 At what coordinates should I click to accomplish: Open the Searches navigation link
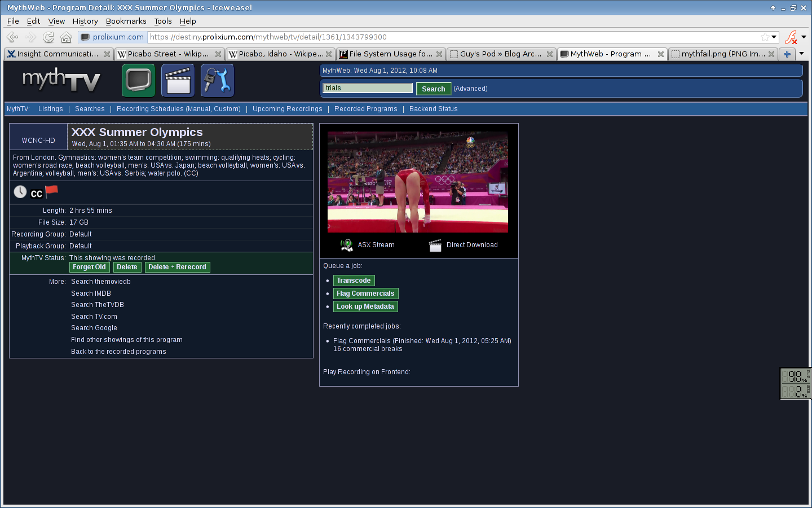pos(90,109)
